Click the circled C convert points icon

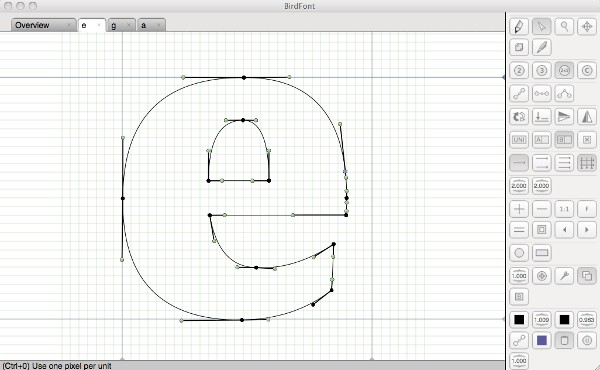point(587,70)
